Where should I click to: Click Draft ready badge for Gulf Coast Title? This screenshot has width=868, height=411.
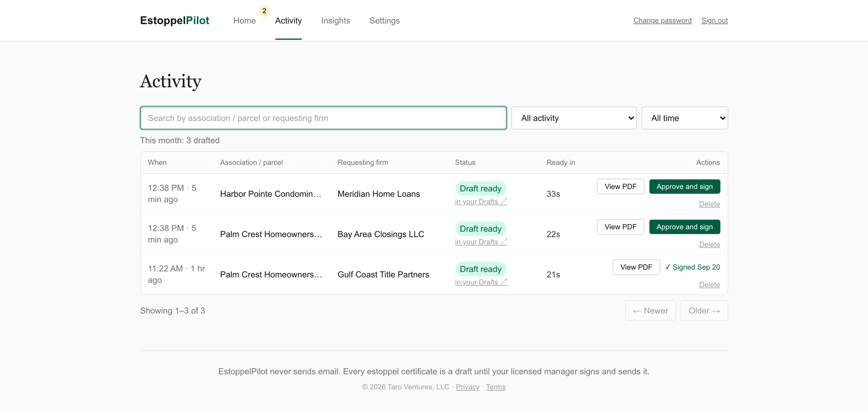pyautogui.click(x=480, y=269)
